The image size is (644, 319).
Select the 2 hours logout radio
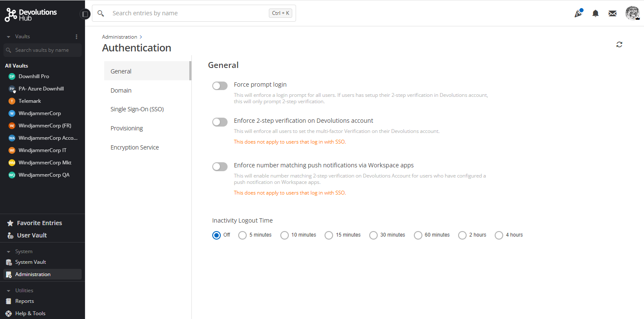[x=462, y=235]
